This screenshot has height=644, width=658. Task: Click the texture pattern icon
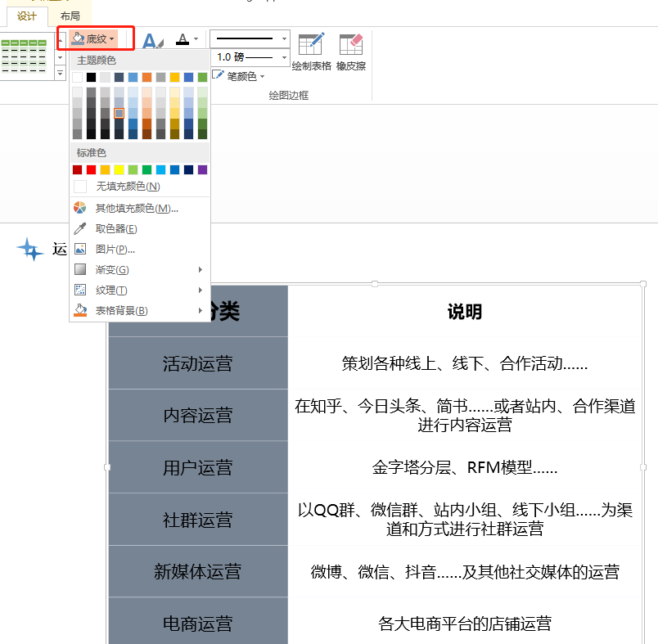pyautogui.click(x=79, y=290)
